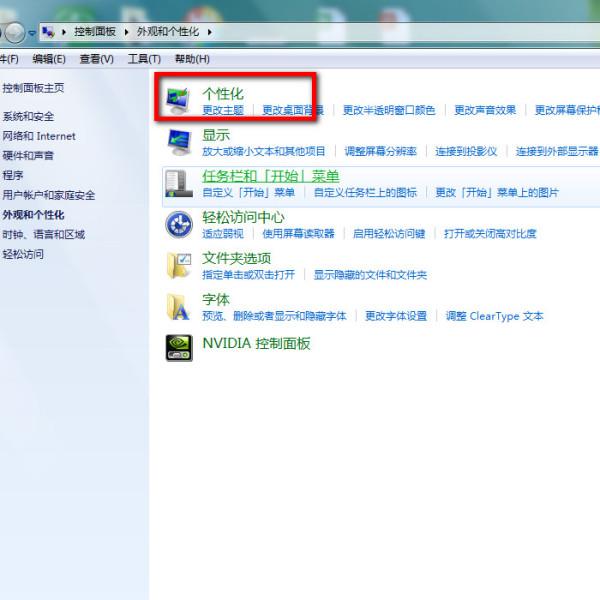
Task: Select 网络和 Internet in sidebar
Action: 39,136
